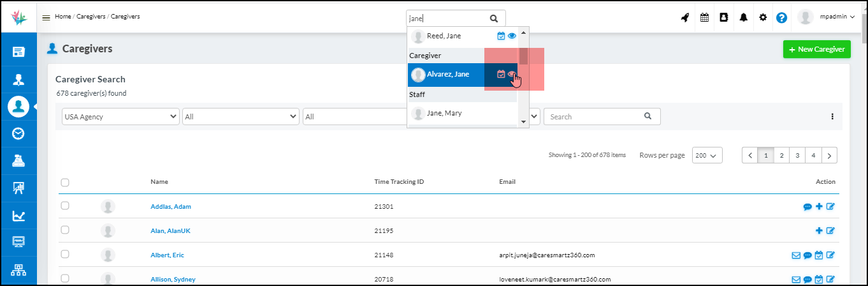Open the line chart reports sidebar icon
The width and height of the screenshot is (868, 286).
[18, 216]
